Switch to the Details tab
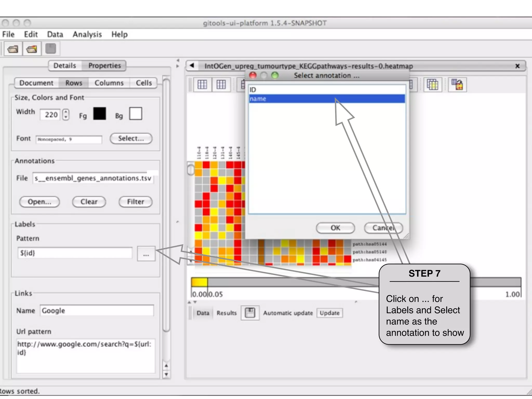Image resolution: width=532 pixels, height=399 pixels. pyautogui.click(x=65, y=65)
